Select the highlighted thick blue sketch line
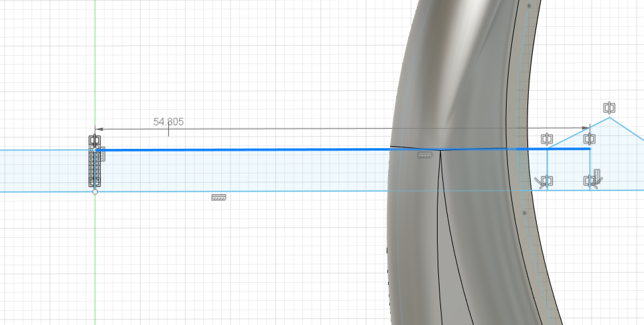Image resolution: width=644 pixels, height=325 pixels. coord(342,149)
